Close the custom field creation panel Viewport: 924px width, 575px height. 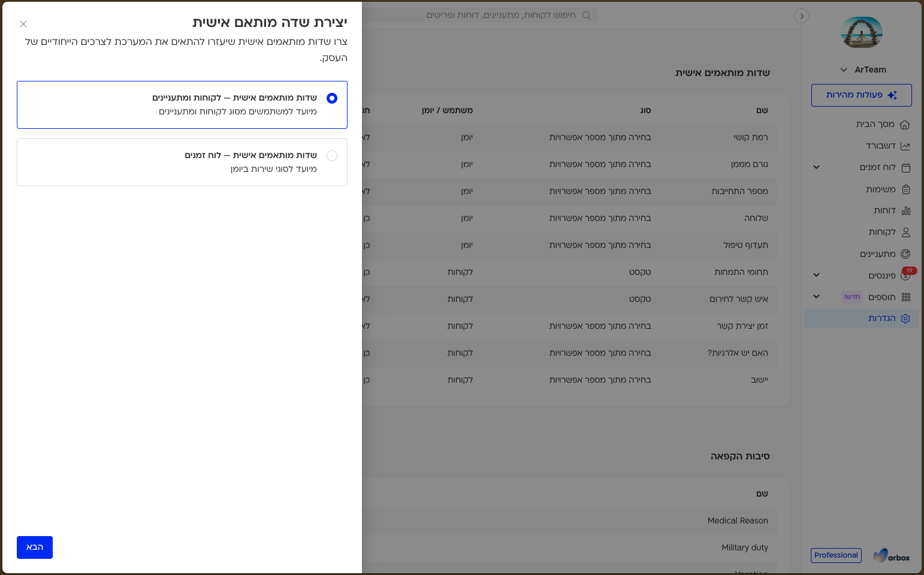[x=23, y=24]
